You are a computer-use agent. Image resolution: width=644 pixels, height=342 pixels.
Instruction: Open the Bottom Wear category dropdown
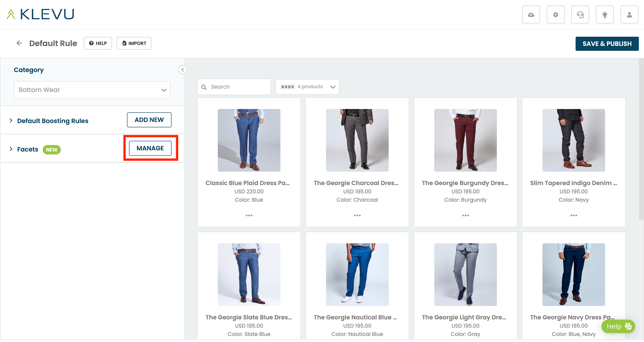[x=92, y=90]
